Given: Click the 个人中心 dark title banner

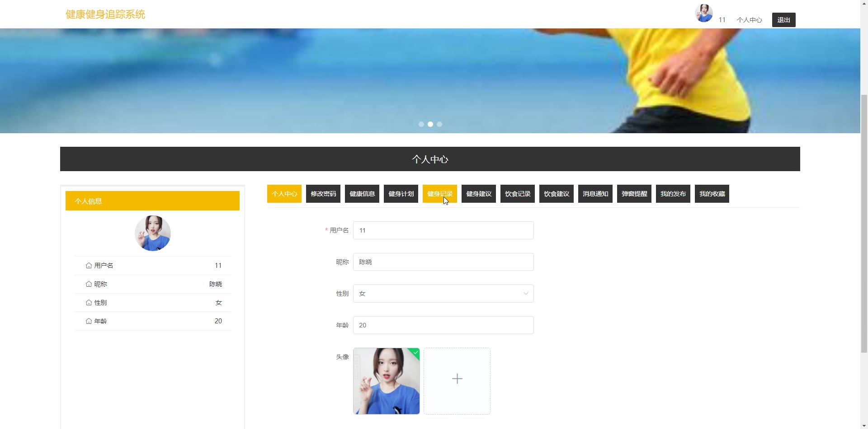Looking at the screenshot, I should [x=430, y=159].
